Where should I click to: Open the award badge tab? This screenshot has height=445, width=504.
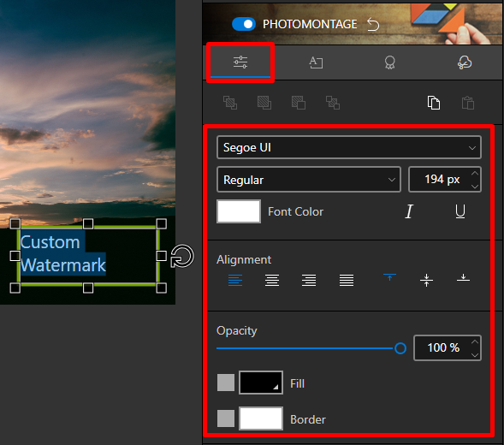[x=390, y=62]
